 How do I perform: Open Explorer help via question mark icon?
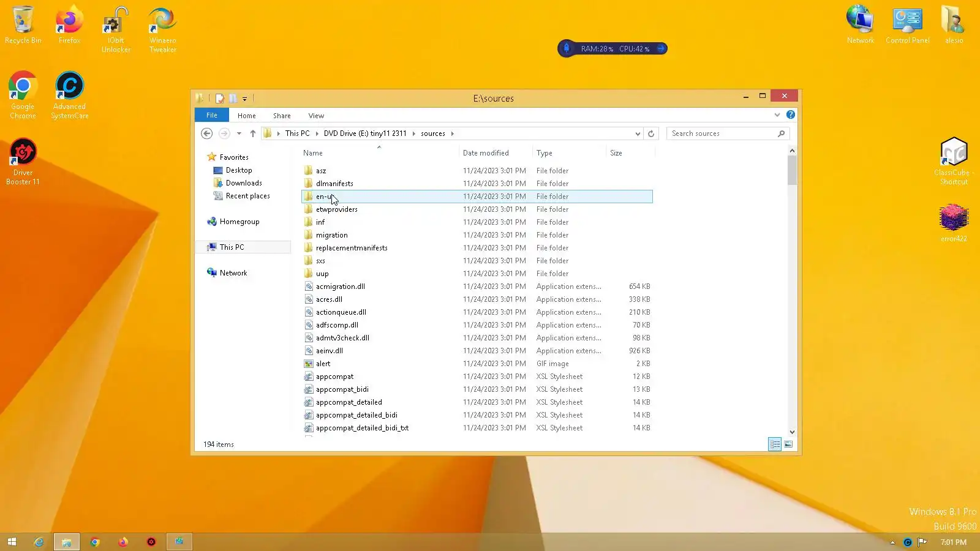(x=791, y=114)
